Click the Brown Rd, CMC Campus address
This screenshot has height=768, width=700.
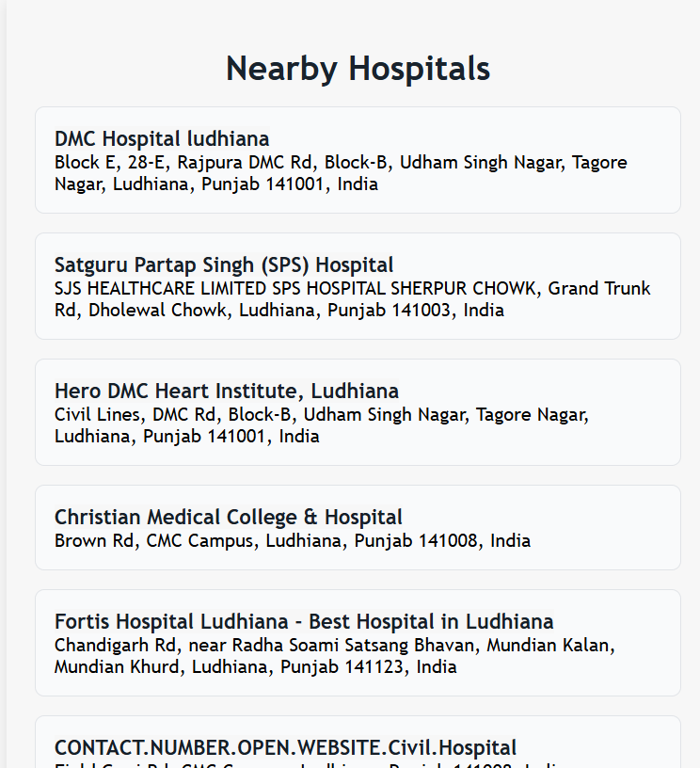(292, 541)
